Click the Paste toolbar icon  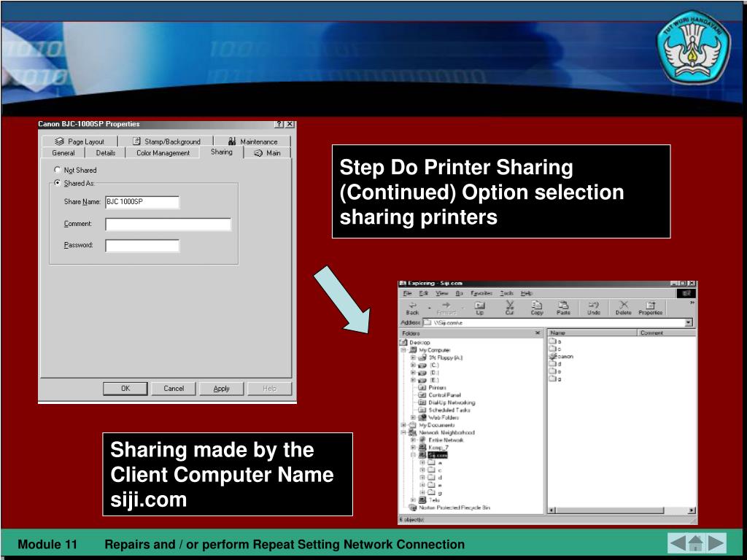(564, 308)
